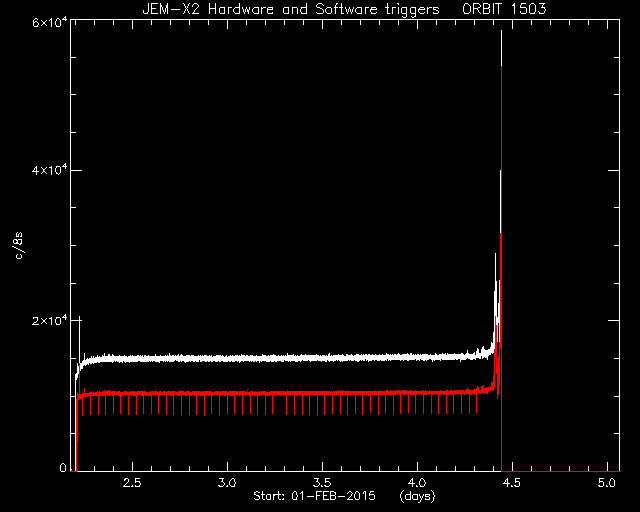The image size is (640, 512).
Task: Click the 2.5 x-axis tick label
Action: click(132, 483)
